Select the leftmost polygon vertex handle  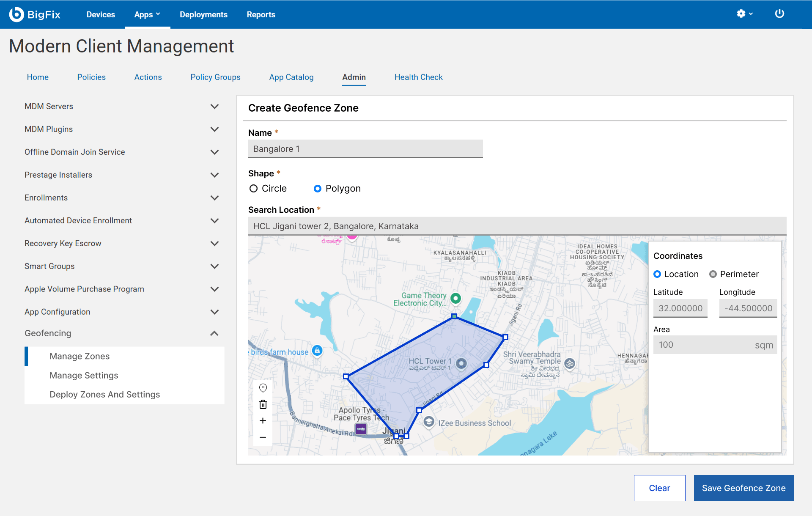tap(346, 376)
